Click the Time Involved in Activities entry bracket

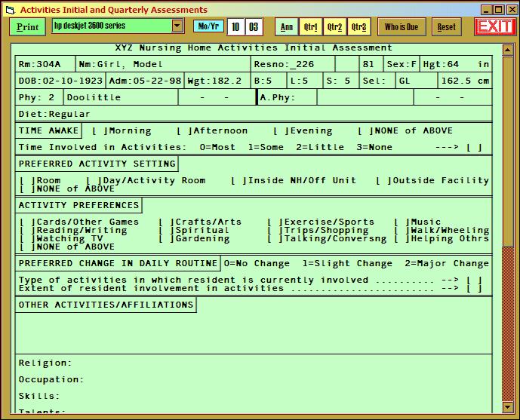pos(474,147)
